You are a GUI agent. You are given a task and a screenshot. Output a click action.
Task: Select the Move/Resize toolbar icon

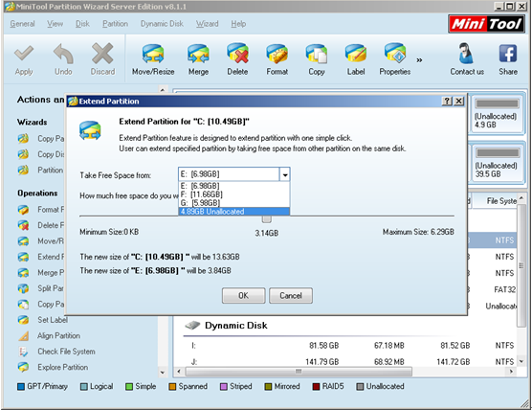pyautogui.click(x=153, y=54)
